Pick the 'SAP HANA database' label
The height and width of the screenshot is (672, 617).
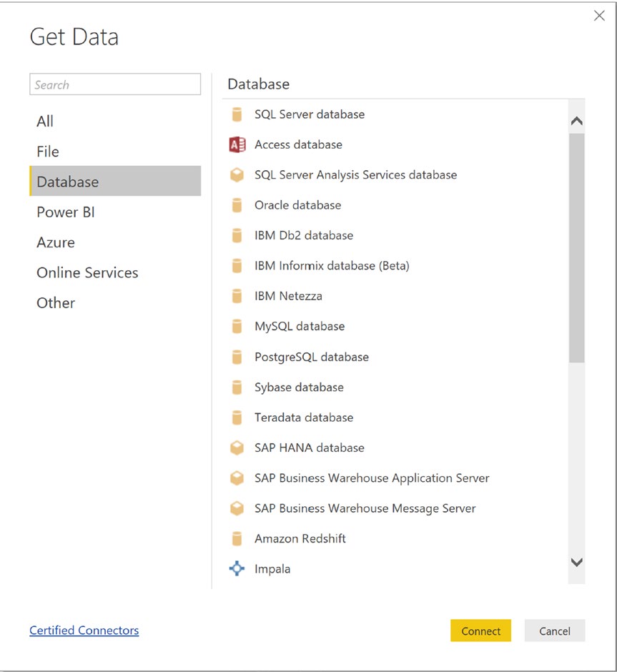click(x=310, y=448)
